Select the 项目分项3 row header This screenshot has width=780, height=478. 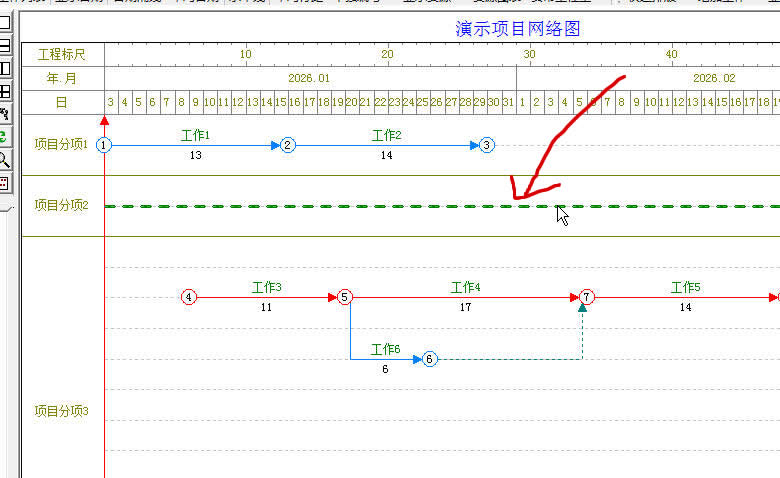point(61,410)
